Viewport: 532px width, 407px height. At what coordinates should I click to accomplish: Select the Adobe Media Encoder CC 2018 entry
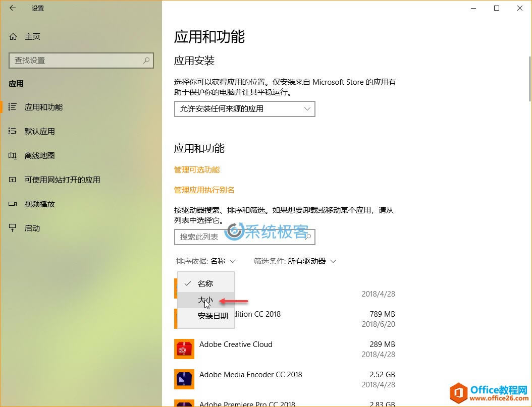(284, 379)
